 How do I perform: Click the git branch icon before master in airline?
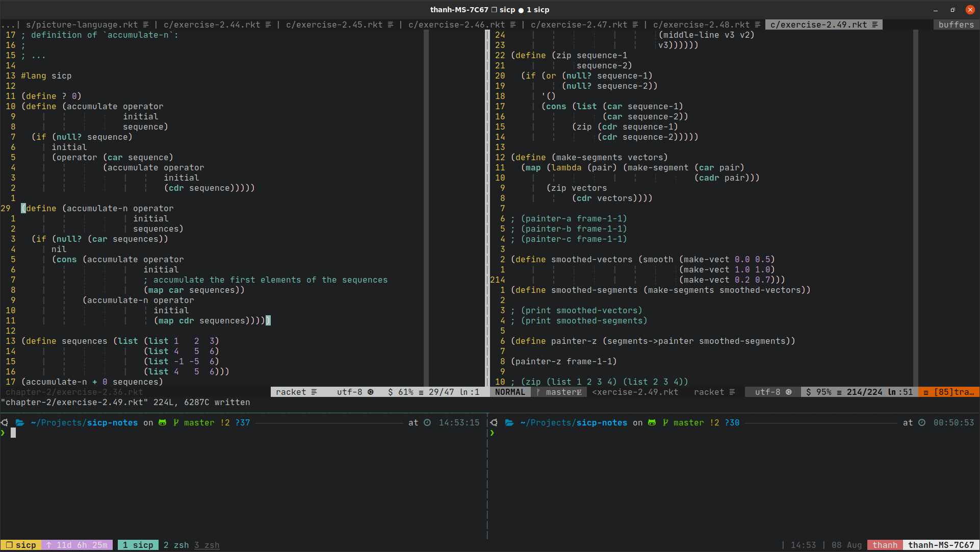pyautogui.click(x=538, y=392)
